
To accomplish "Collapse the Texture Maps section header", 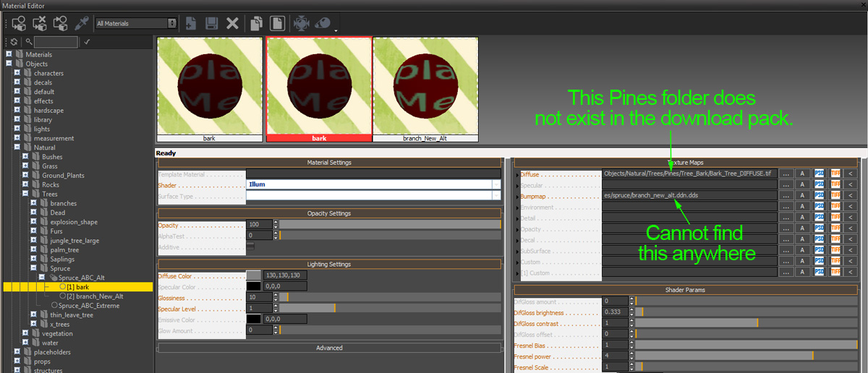I will pos(684,163).
